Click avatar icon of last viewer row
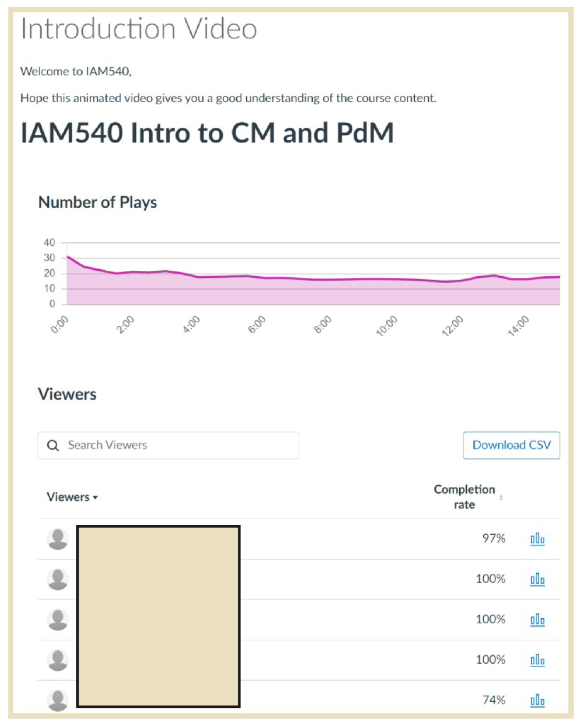 point(58,700)
